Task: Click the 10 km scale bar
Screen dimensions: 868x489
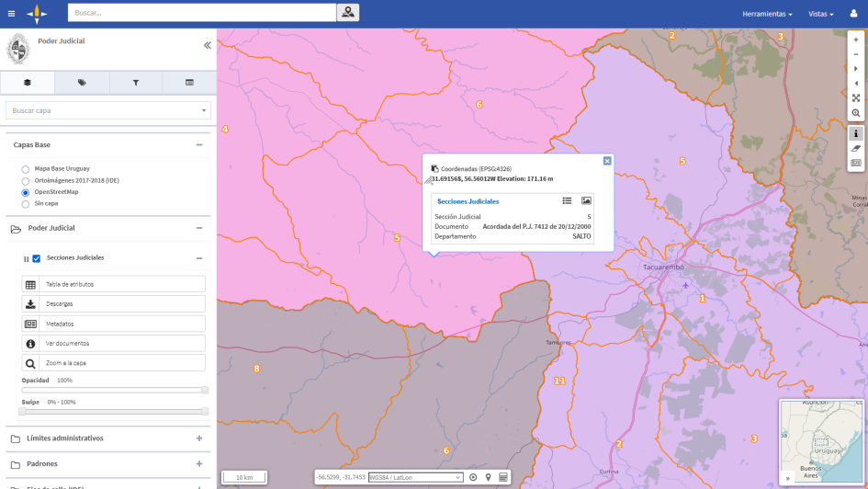Action: 244,477
